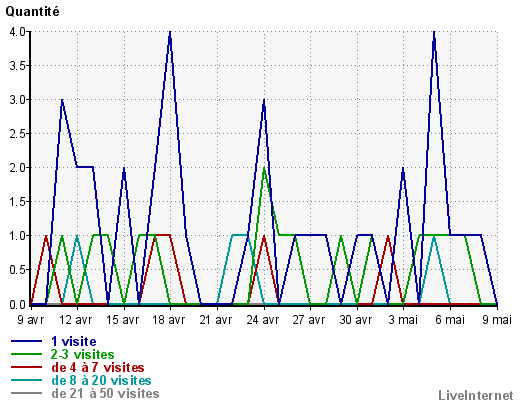Viewport: 520px width, 405px height.
Task: Click the gray line swatch in the legend
Action: point(27,393)
